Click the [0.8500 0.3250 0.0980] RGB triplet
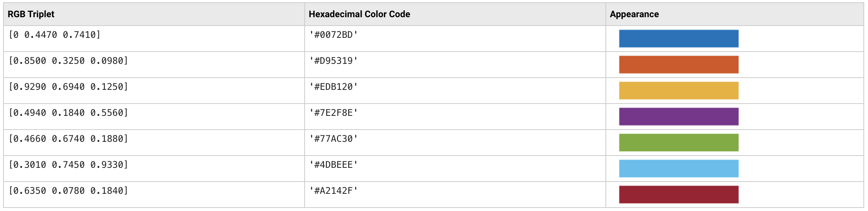The width and height of the screenshot is (868, 211). click(x=68, y=61)
